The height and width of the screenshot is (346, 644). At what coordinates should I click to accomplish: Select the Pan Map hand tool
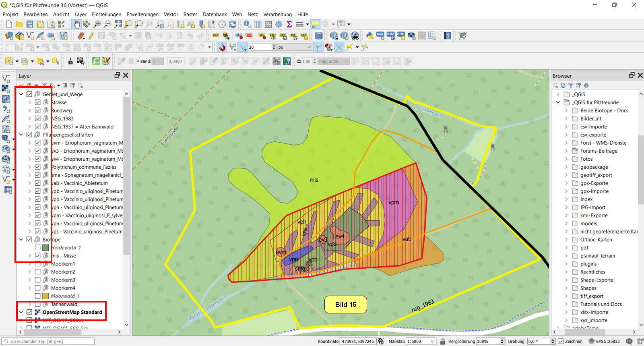coord(76,25)
